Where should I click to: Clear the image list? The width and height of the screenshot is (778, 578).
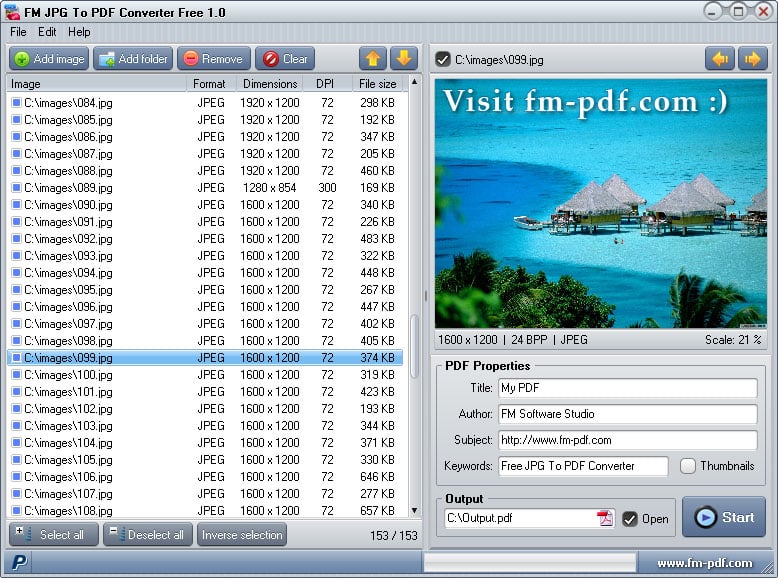tap(285, 59)
